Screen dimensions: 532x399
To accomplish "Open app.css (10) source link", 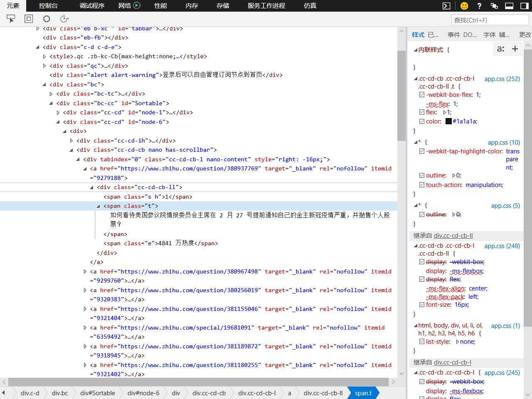I will click(504, 142).
